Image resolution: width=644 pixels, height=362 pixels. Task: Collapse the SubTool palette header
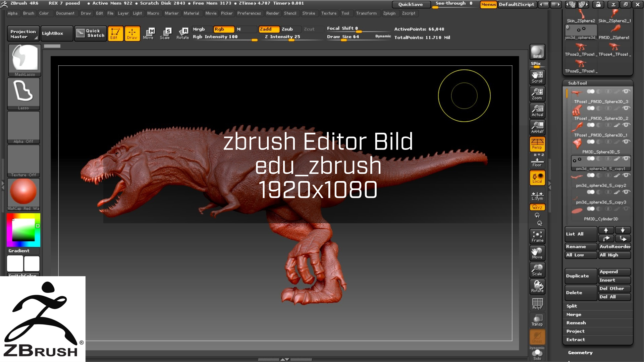click(x=598, y=83)
